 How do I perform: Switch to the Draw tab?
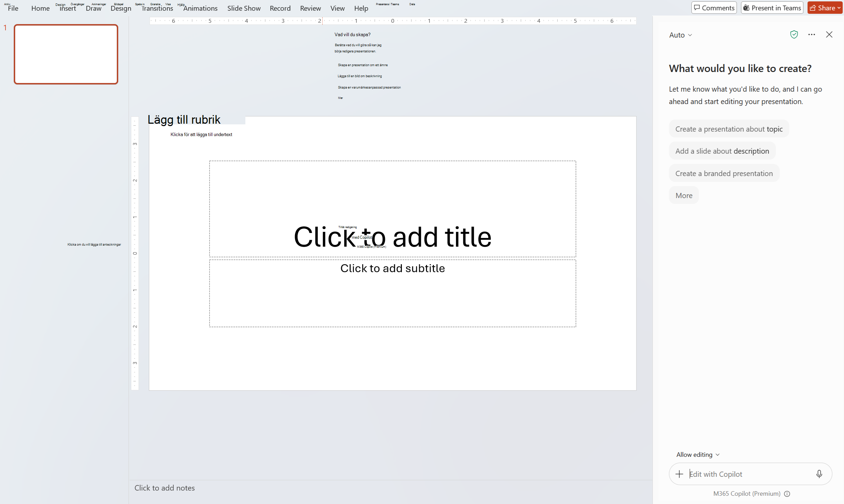click(x=93, y=8)
